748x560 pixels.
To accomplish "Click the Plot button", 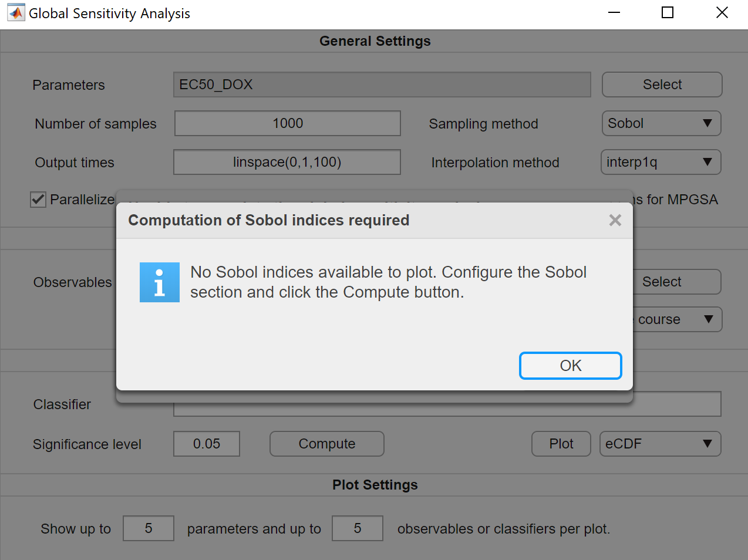I will [x=561, y=444].
